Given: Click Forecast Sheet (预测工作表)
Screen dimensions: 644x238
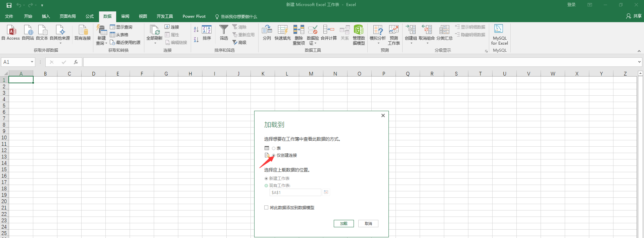Looking at the screenshot, I should click(x=394, y=35).
